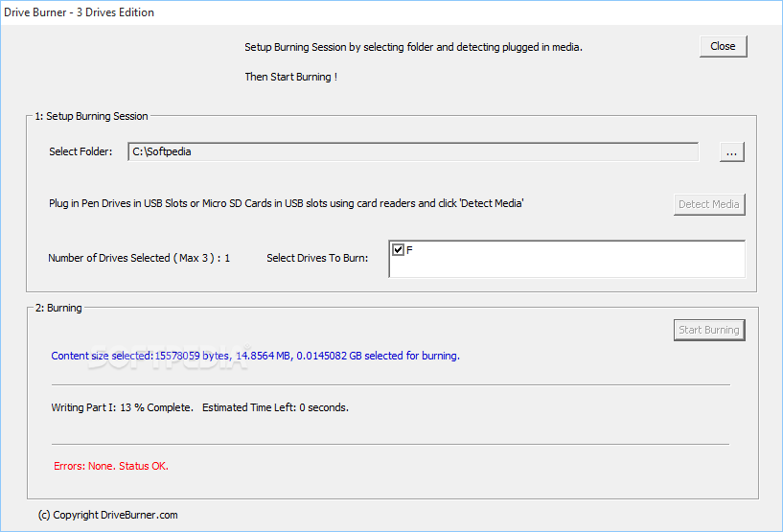Click the '2: Burning' group title
The height and width of the screenshot is (532, 783).
pos(58,309)
